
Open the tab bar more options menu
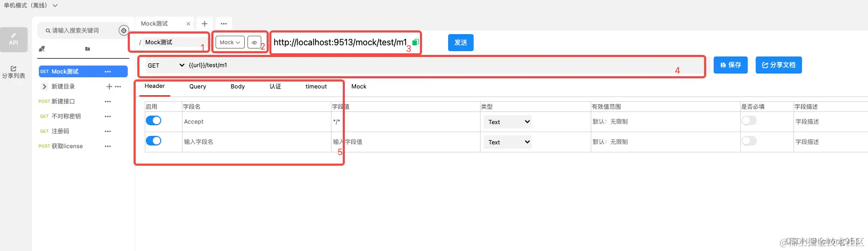pos(224,23)
